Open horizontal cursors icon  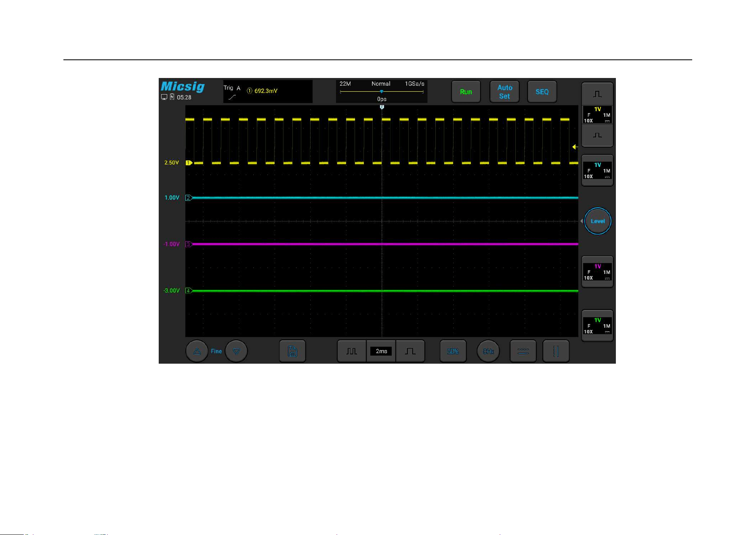(523, 351)
